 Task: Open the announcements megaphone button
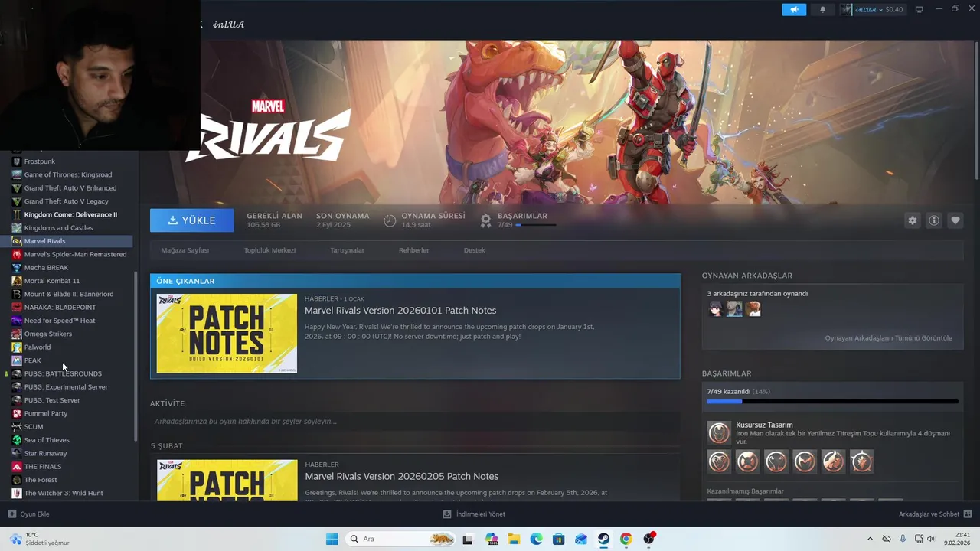794,9
